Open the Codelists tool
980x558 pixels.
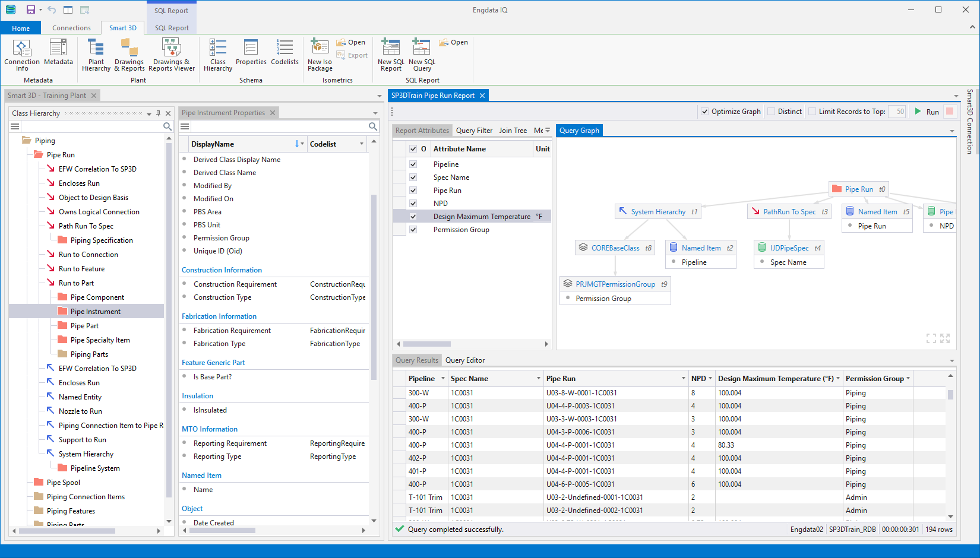285,52
